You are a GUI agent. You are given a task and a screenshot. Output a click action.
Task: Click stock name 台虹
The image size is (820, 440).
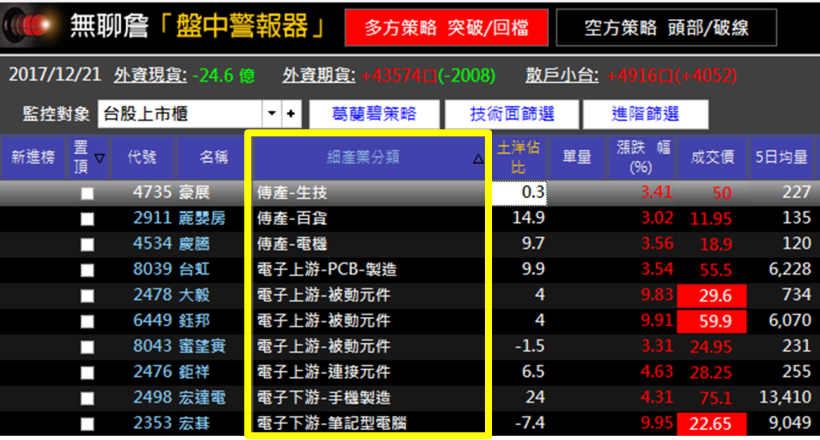point(194,269)
